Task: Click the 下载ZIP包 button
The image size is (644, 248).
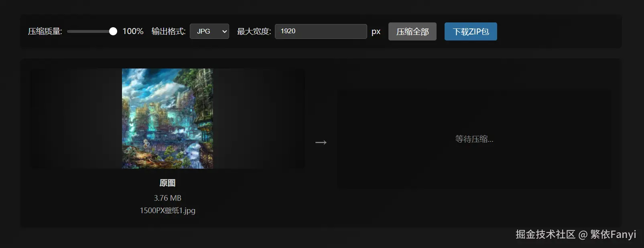Action: [471, 32]
